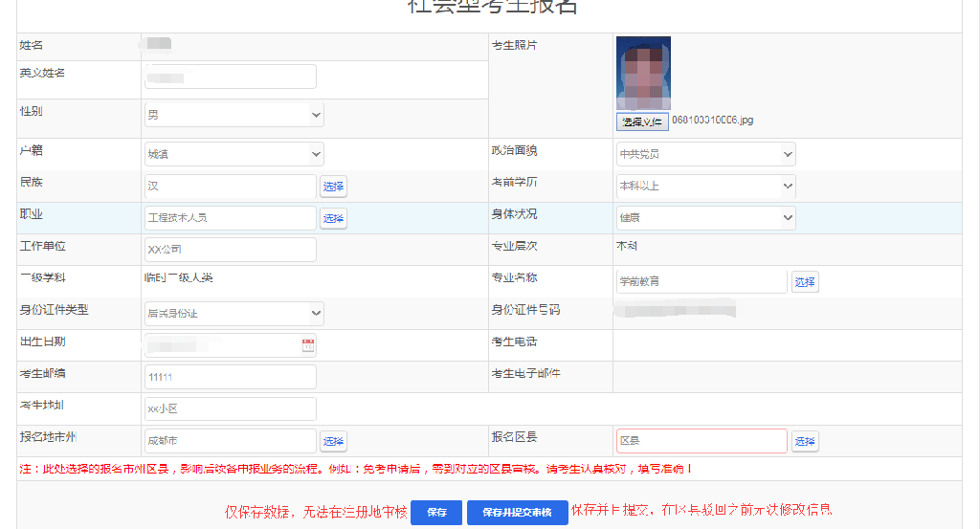Click 选择 button beside 专业名称 field
Viewport: 980px width, 529px height.
click(x=805, y=281)
